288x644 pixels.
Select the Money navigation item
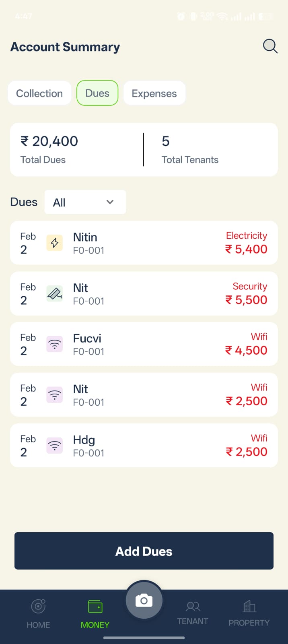pos(95,613)
